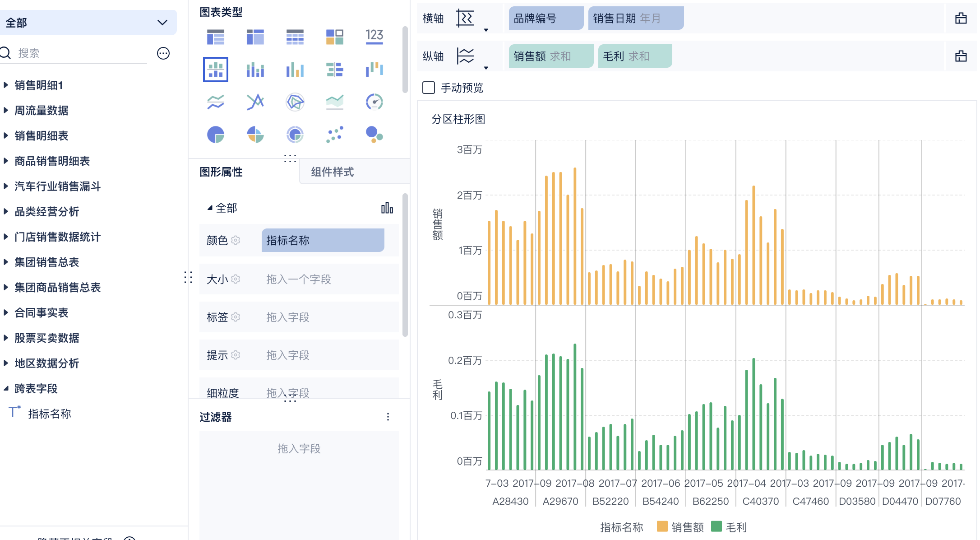Click the search options ellipsis icon
Viewport: 980px width, 540px height.
point(163,53)
